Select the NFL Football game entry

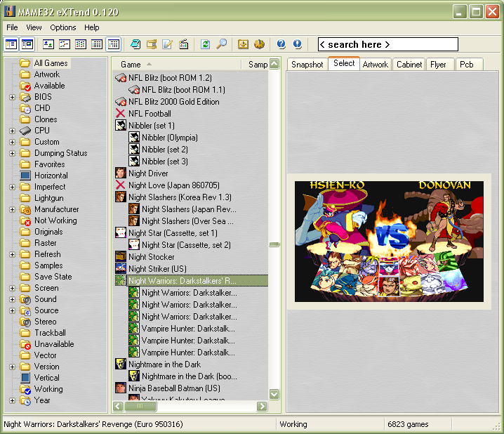click(149, 114)
